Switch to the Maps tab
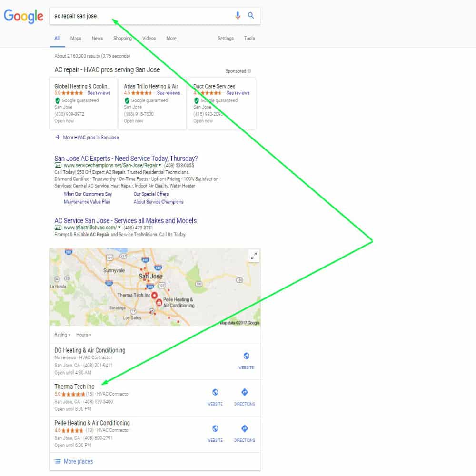Screen dimensions: 476x476 (76, 38)
